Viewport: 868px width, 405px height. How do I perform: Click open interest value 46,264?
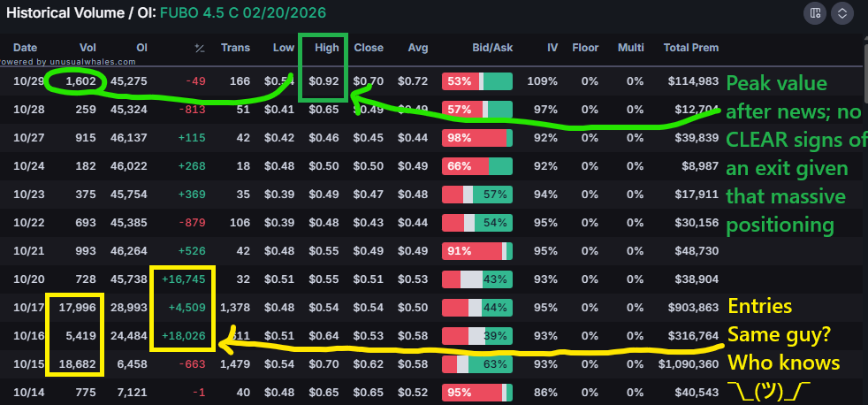(x=129, y=251)
